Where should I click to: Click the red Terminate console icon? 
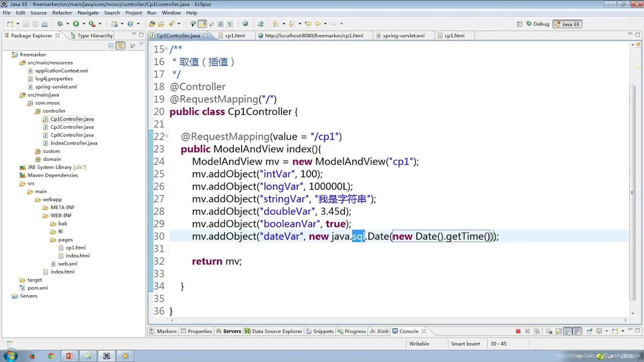tap(518, 331)
